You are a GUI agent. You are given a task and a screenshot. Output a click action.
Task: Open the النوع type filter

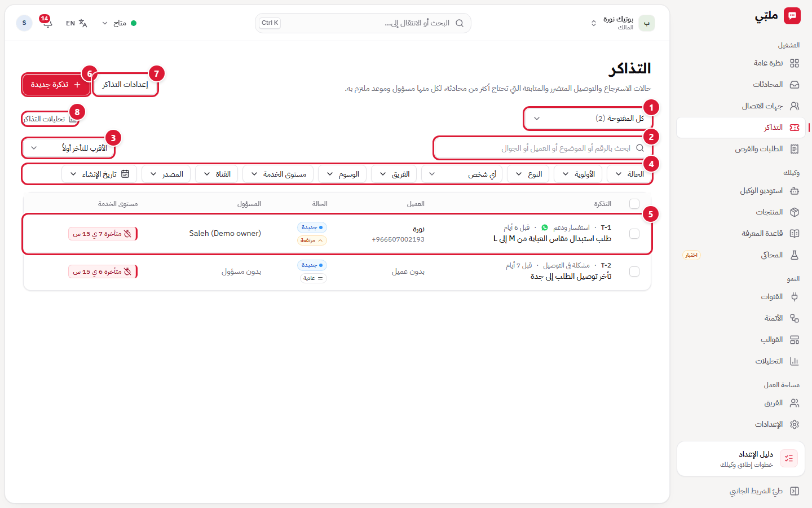528,174
